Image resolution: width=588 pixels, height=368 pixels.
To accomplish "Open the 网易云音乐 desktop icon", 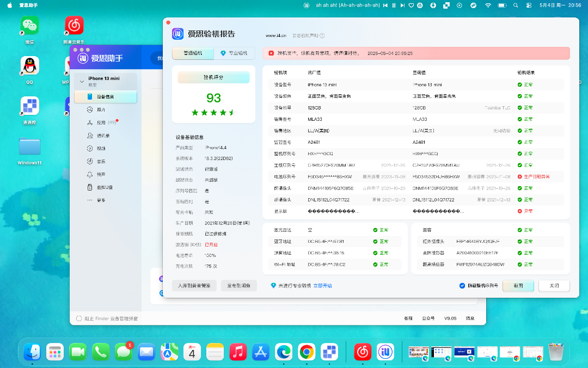I will (x=74, y=26).
